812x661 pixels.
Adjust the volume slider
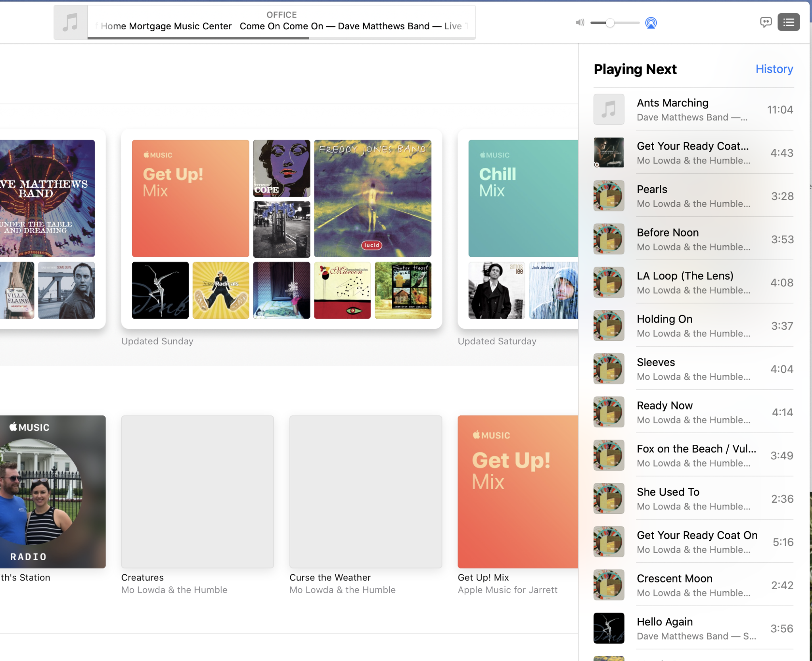pos(609,23)
